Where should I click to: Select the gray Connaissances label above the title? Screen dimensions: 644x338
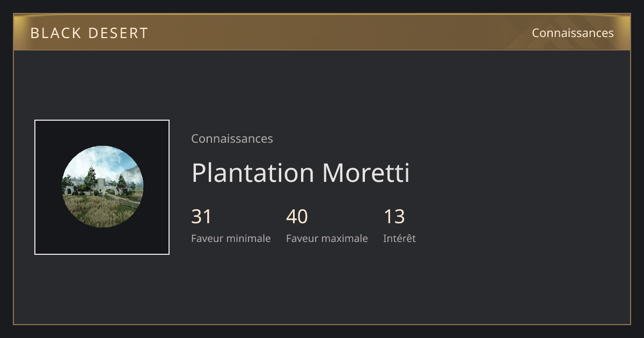(x=232, y=138)
